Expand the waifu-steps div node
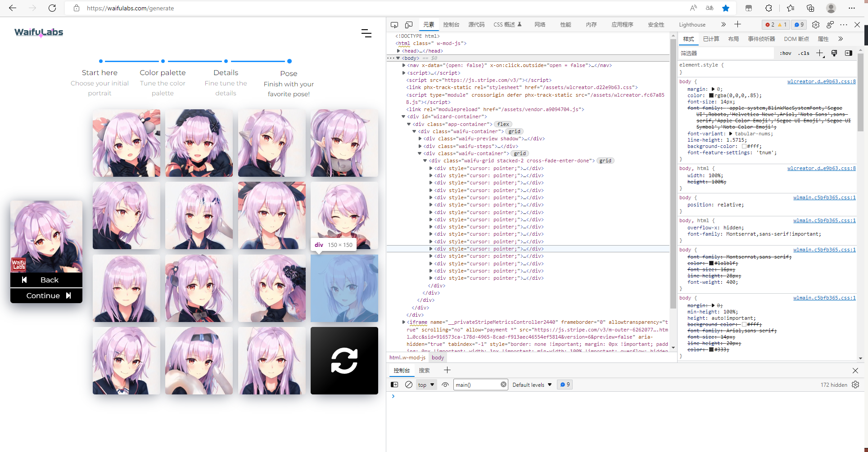868x452 pixels. coord(420,146)
